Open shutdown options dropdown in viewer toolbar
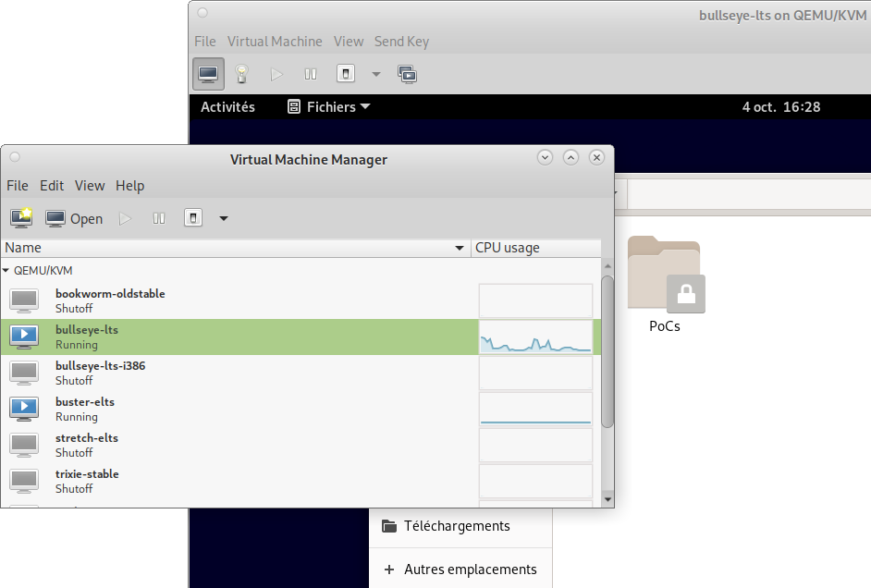Image resolution: width=871 pixels, height=588 pixels. [x=375, y=73]
